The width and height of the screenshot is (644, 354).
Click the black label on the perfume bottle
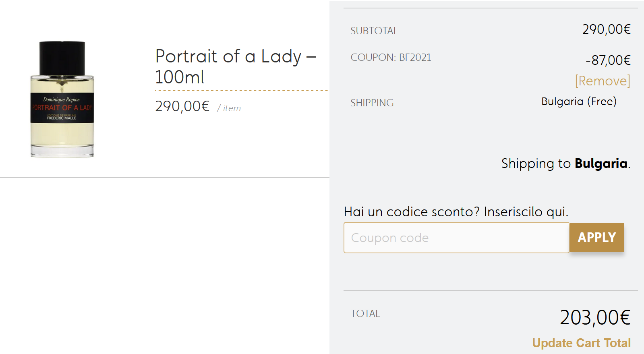point(62,108)
